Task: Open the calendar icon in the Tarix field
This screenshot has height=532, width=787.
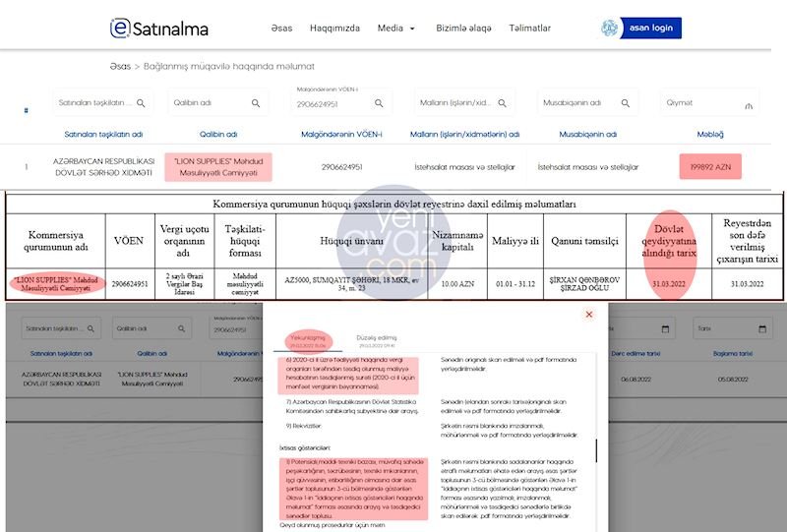Action: pos(762,328)
